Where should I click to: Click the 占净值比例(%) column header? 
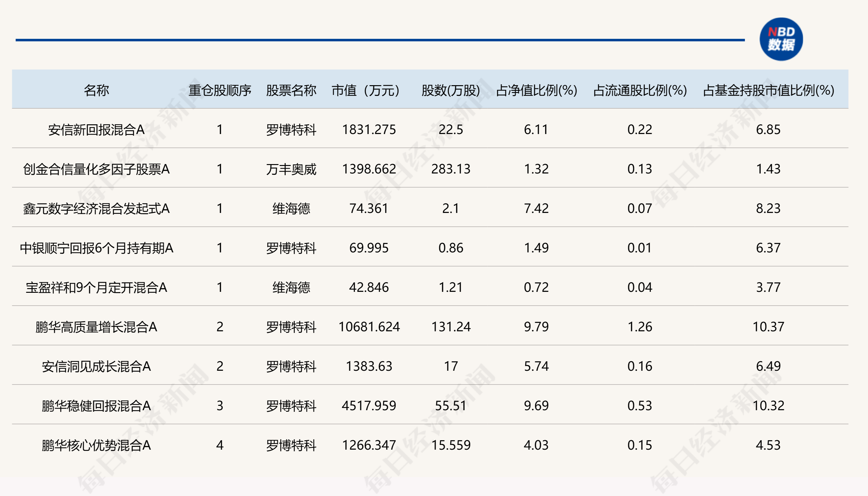536,90
